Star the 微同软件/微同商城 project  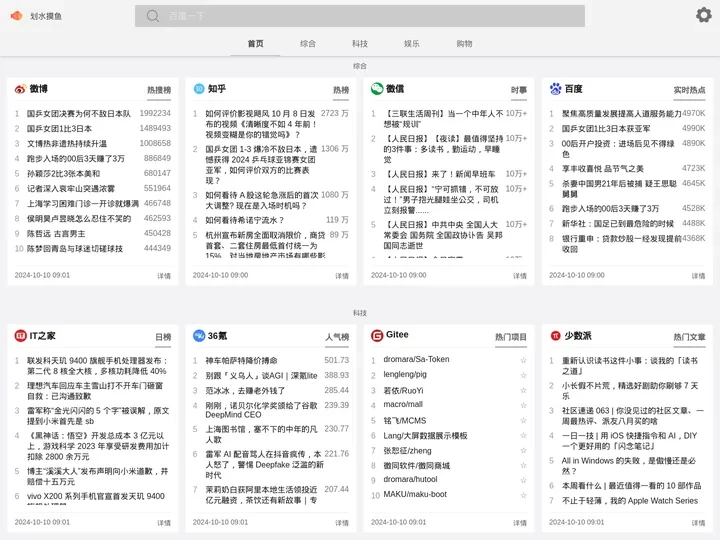pyautogui.click(x=523, y=465)
